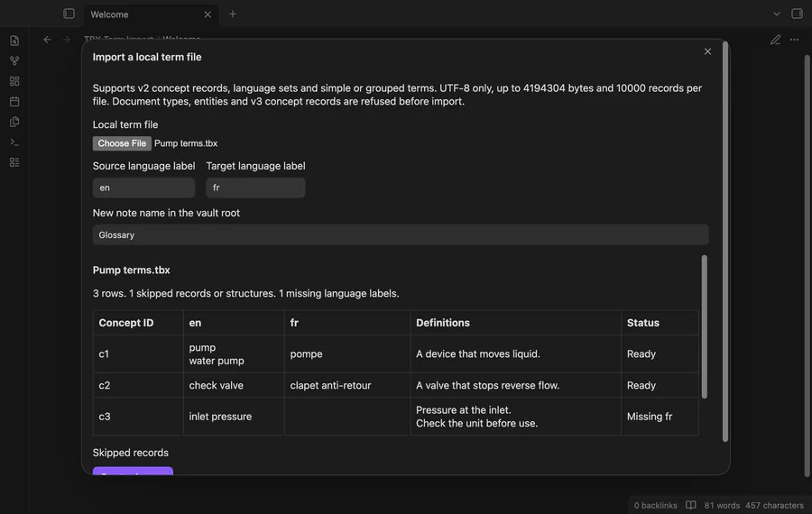
Task: Navigate forward with the right arrow
Action: 66,40
